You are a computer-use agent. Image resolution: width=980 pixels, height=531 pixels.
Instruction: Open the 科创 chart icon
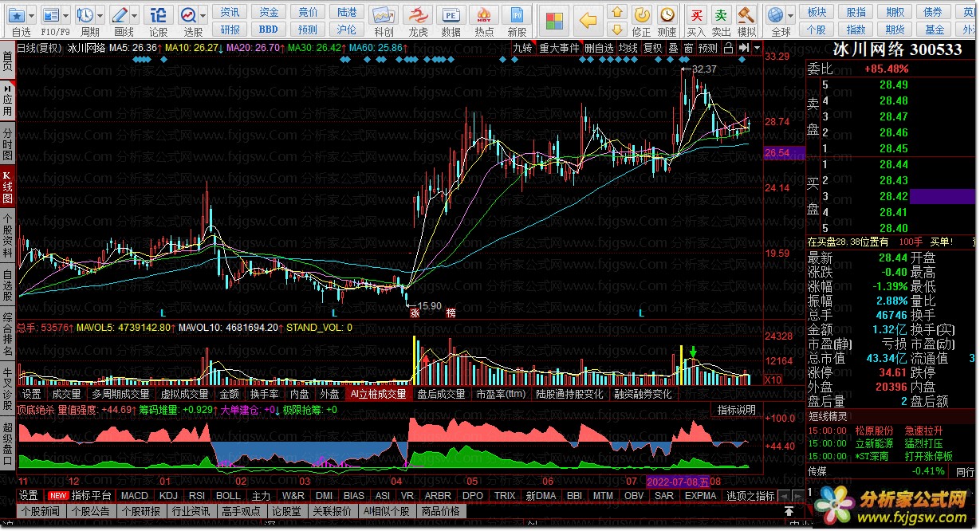coord(384,15)
